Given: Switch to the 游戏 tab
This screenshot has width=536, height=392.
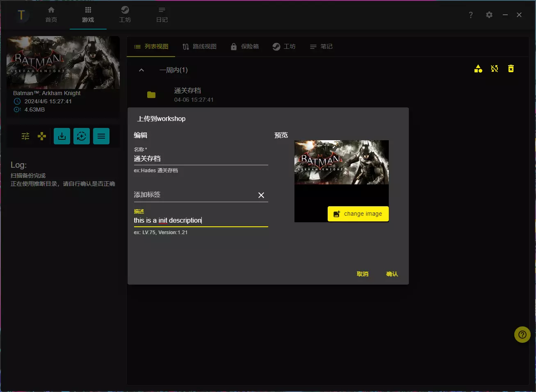Looking at the screenshot, I should tap(88, 15).
